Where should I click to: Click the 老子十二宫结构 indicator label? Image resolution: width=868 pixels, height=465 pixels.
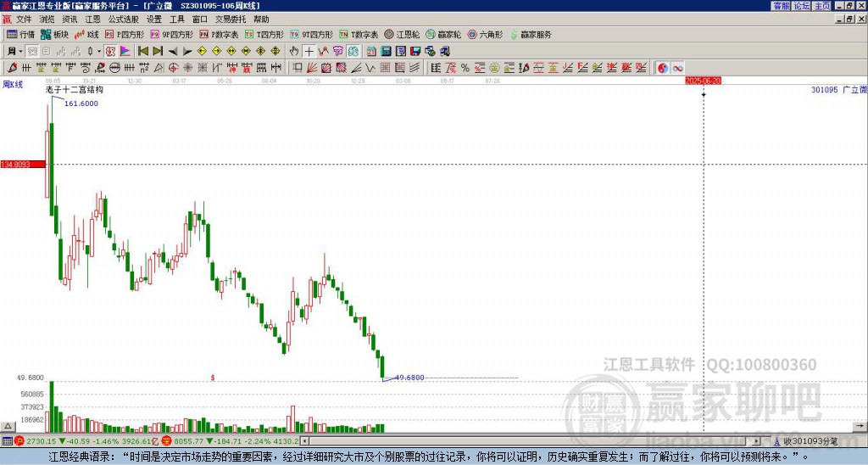point(75,89)
